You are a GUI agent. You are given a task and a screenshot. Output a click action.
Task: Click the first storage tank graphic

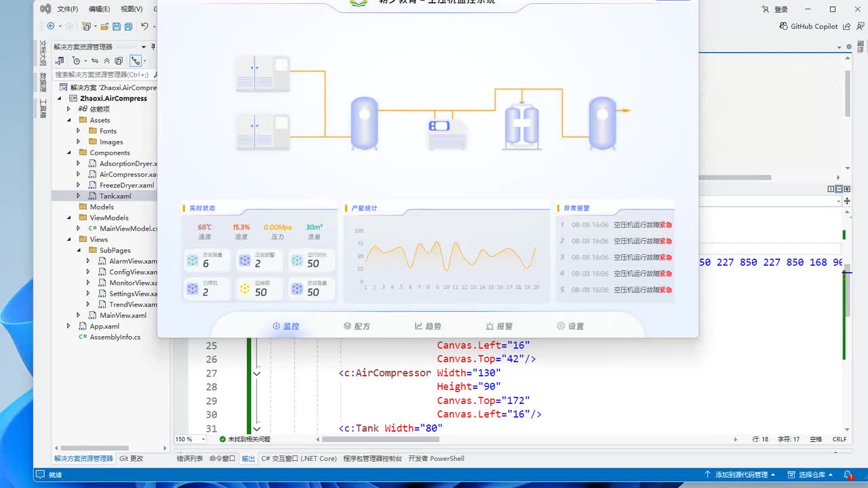click(364, 123)
